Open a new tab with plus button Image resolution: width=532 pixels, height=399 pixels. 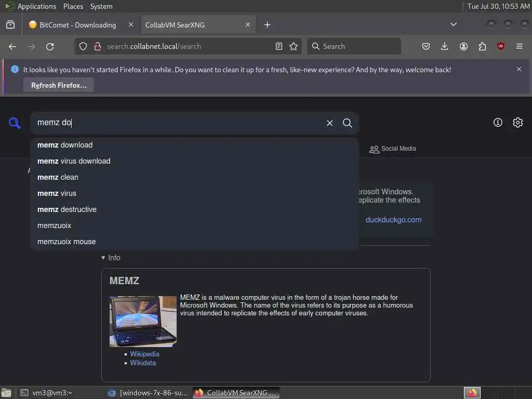(268, 25)
